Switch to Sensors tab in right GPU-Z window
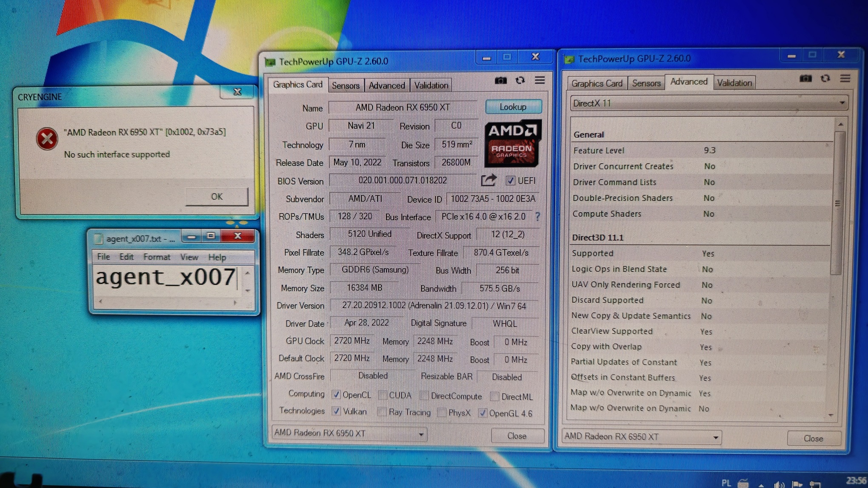 tap(646, 83)
